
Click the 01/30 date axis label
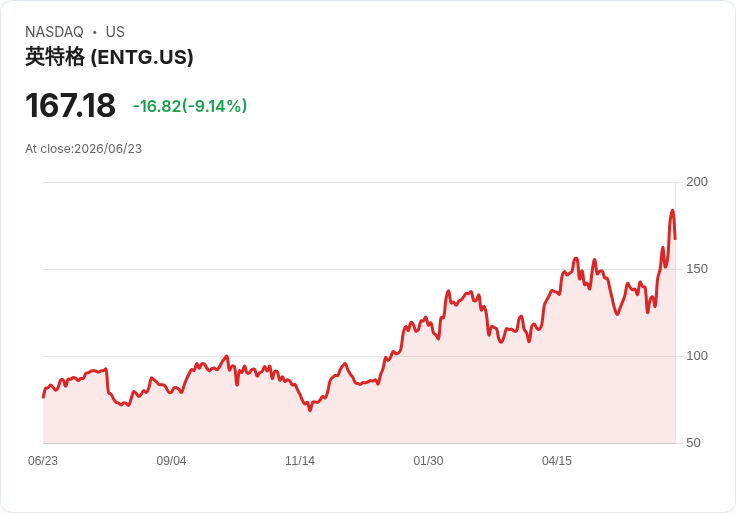(428, 461)
